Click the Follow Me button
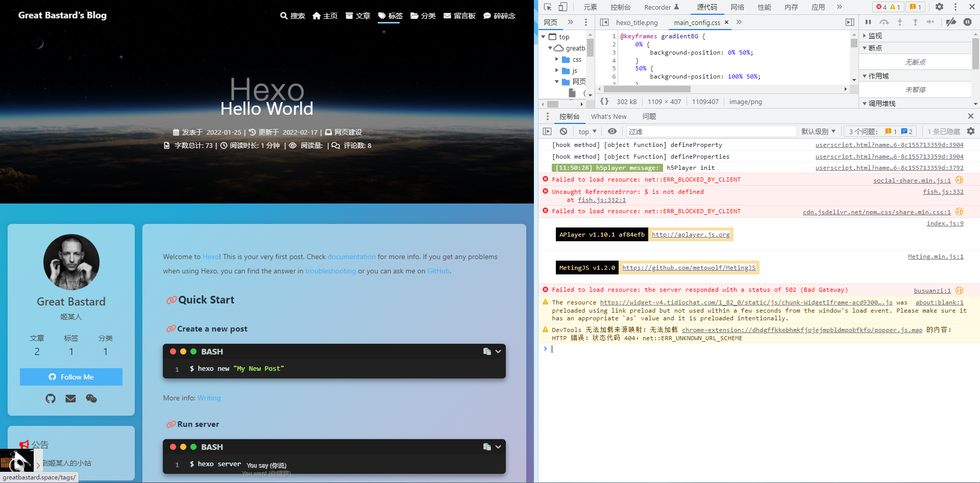Viewport: 980px width, 483px height. click(71, 377)
